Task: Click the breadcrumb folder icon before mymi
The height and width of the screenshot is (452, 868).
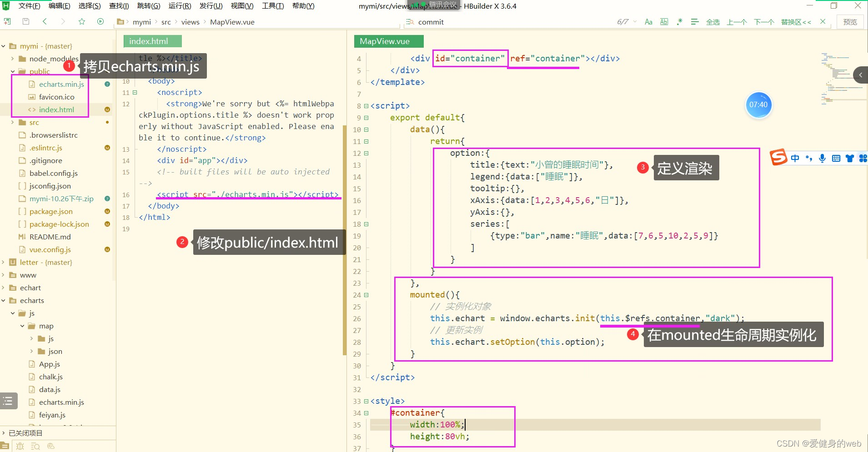Action: pos(120,22)
